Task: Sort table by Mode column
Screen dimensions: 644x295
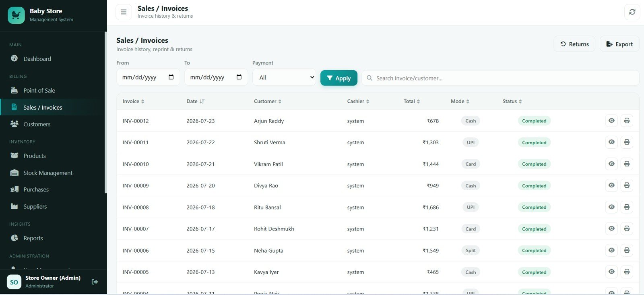Action: 460,101
